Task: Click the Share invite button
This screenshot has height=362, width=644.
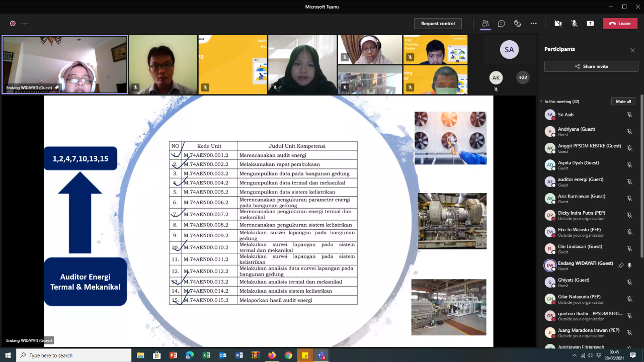Action: [x=591, y=66]
